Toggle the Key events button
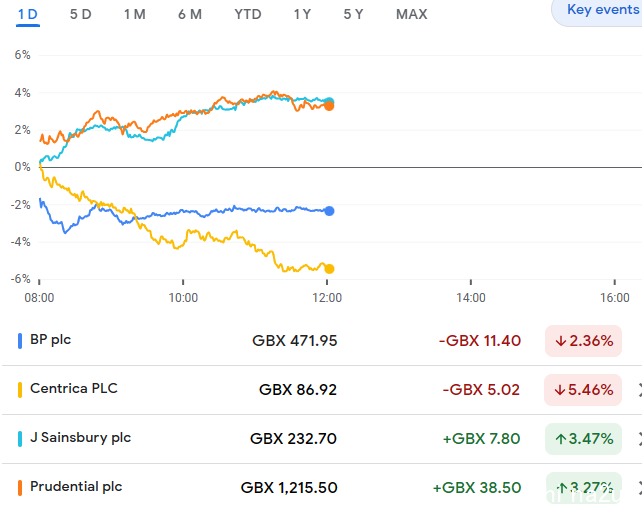This screenshot has height=506, width=642. (598, 10)
